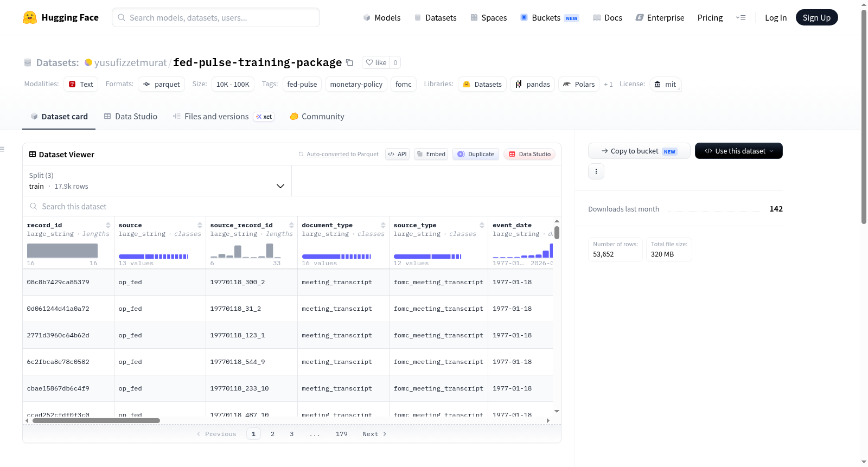Open the Docs page
This screenshot has height=467, width=868.
[607, 17]
